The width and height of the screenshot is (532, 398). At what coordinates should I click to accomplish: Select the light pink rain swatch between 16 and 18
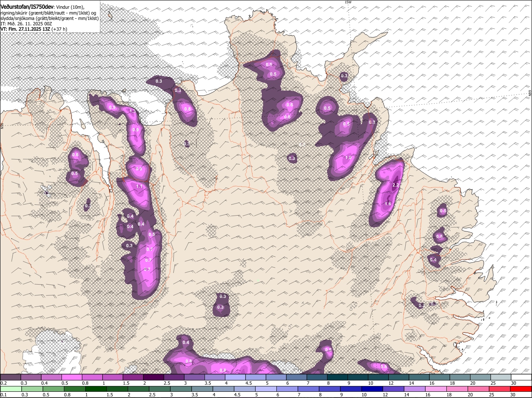coord(436,389)
